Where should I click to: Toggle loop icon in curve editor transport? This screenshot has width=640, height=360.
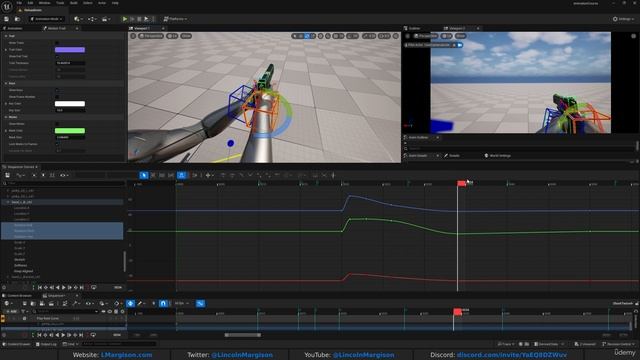[93, 287]
